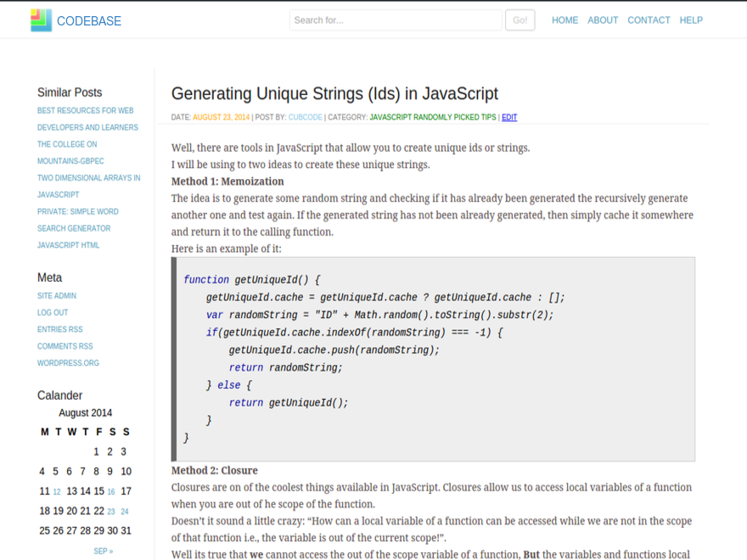Click the 'Method 1: Memoization' heading
This screenshot has height=560, width=747.
(227, 182)
